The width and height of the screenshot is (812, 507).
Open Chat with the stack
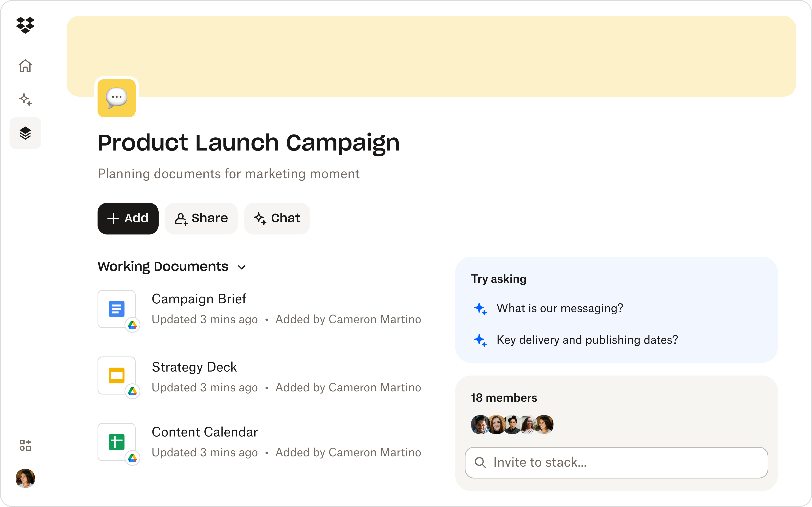tap(277, 218)
